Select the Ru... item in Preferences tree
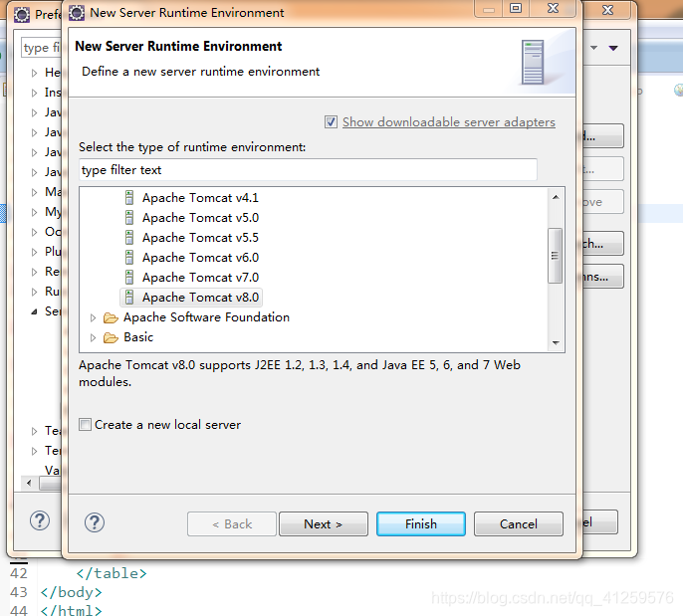 (x=52, y=292)
